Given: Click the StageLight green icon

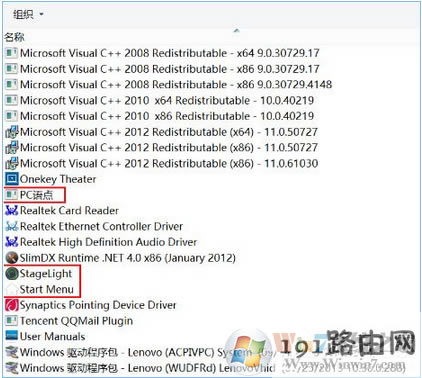Looking at the screenshot, I should click(12, 274).
